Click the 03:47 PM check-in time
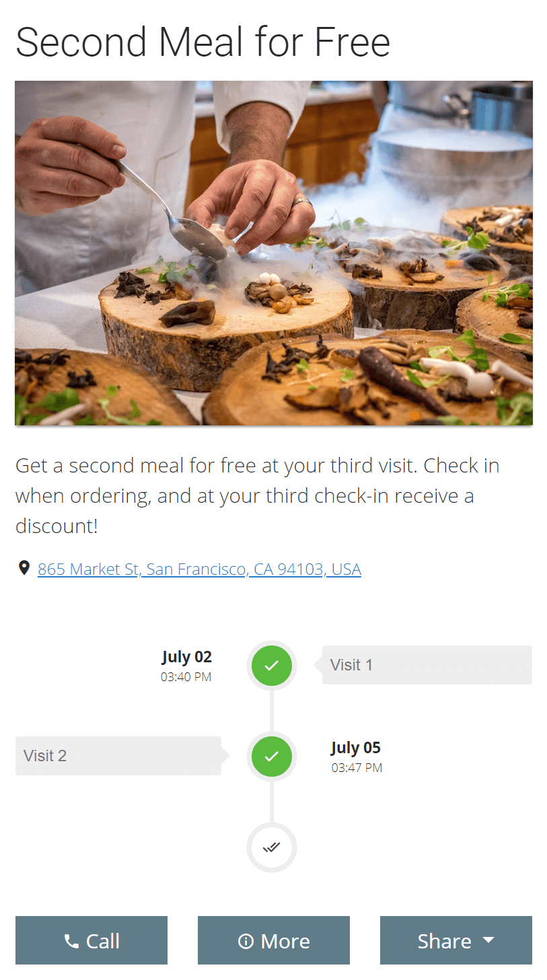The height and width of the screenshot is (980, 547). 357,768
